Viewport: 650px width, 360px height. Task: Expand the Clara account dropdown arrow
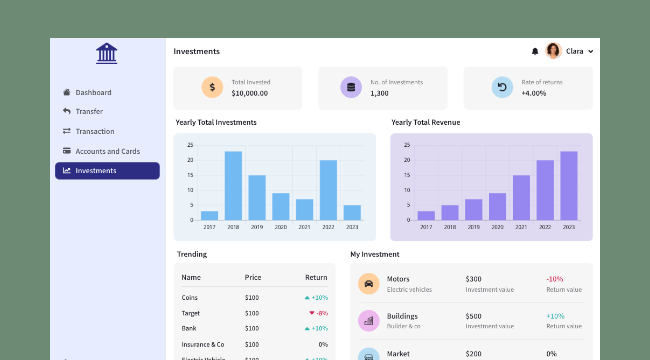[590, 51]
